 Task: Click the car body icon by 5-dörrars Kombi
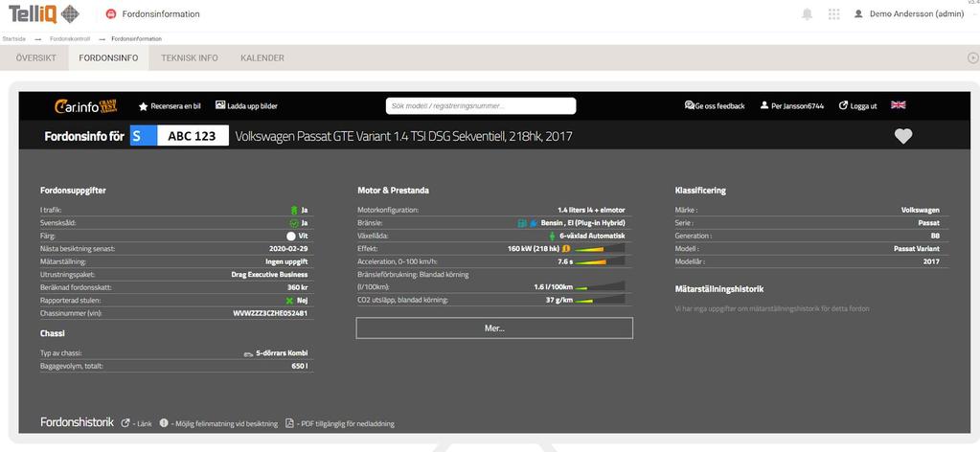[x=248, y=354]
